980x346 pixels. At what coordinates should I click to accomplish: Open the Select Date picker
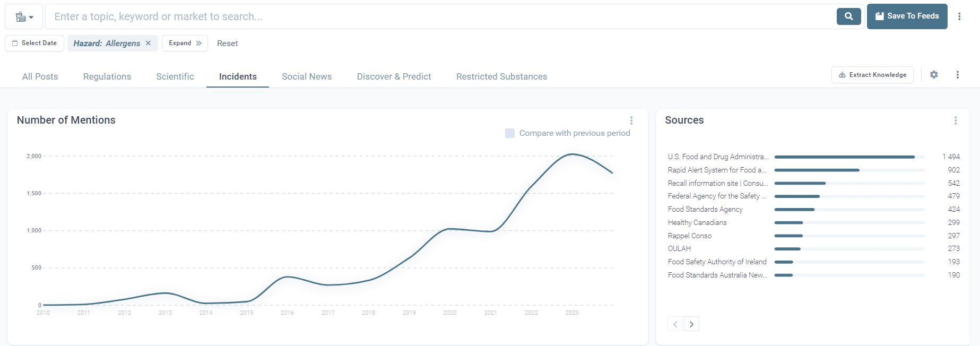pyautogui.click(x=34, y=43)
